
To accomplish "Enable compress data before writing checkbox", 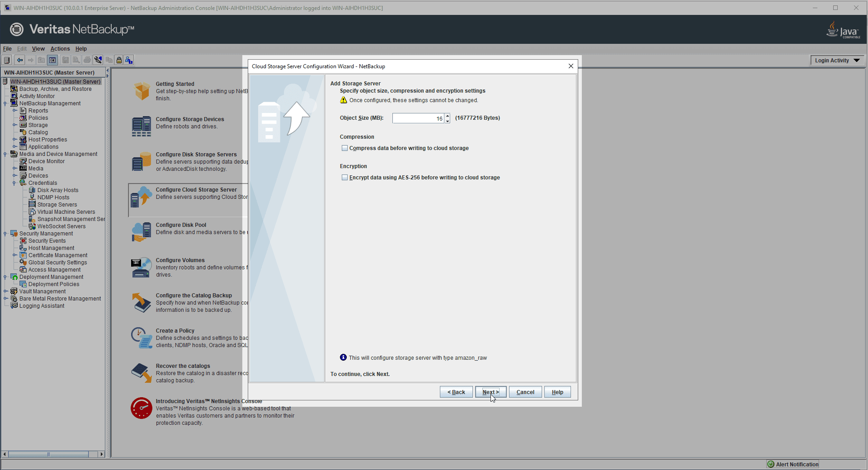I will 345,148.
